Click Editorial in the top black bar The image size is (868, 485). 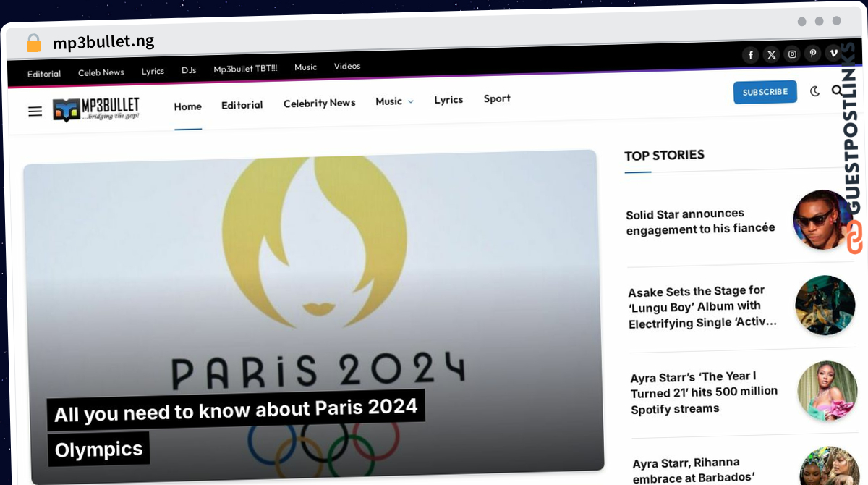tap(44, 74)
